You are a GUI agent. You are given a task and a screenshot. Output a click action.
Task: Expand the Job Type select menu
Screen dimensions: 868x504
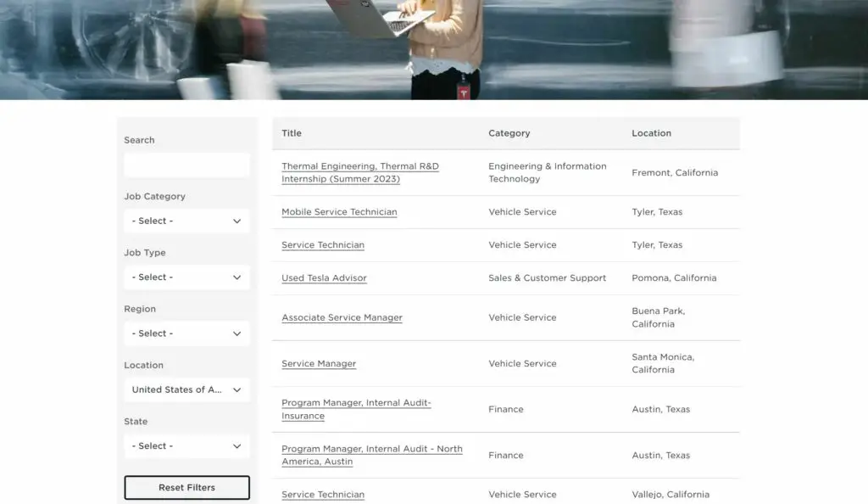click(x=186, y=277)
